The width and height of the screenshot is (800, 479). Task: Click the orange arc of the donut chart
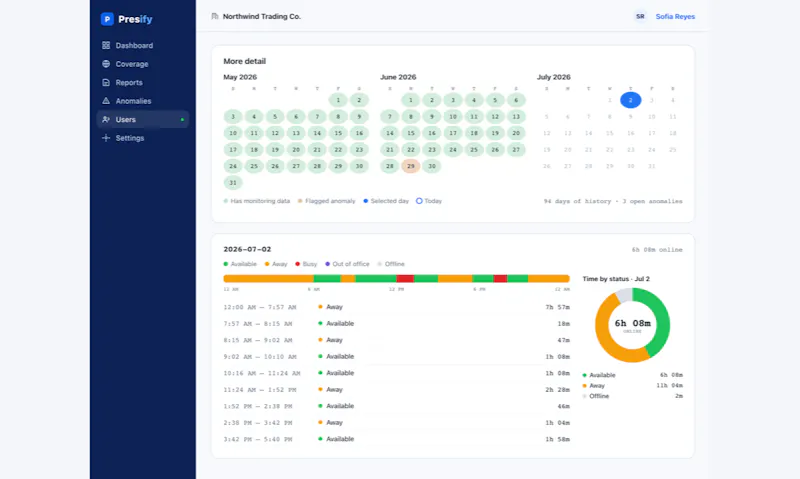point(604,333)
